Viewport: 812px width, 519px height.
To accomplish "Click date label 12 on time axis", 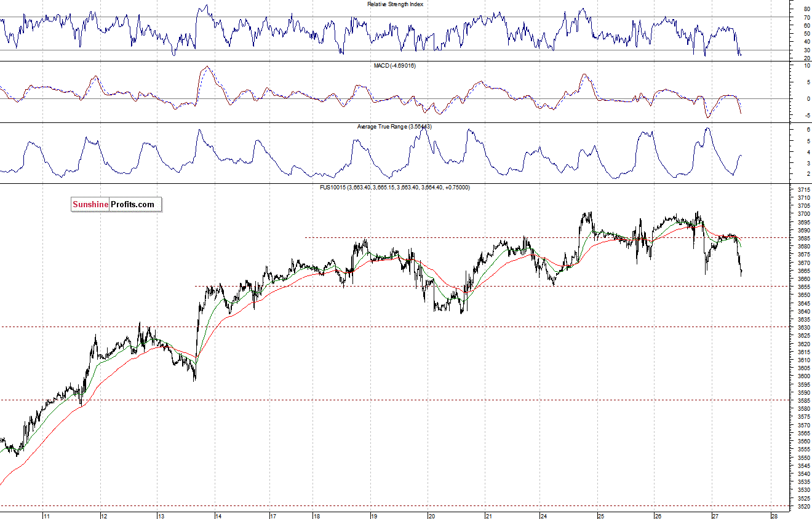I will [x=103, y=516].
